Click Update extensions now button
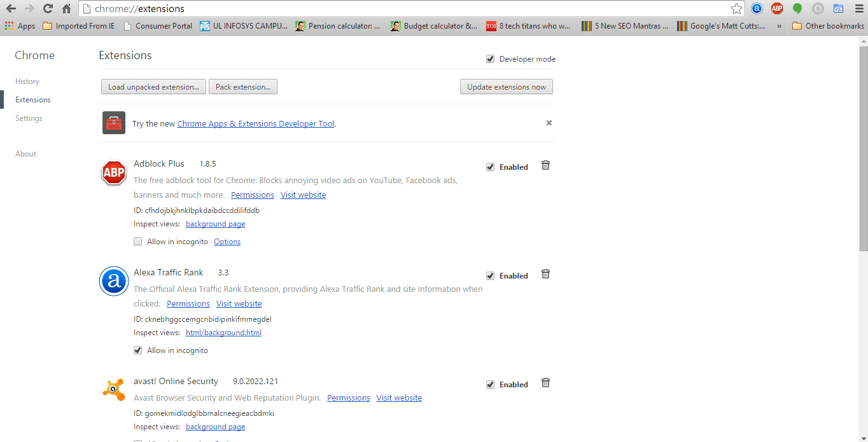This screenshot has width=868, height=442. pos(507,86)
